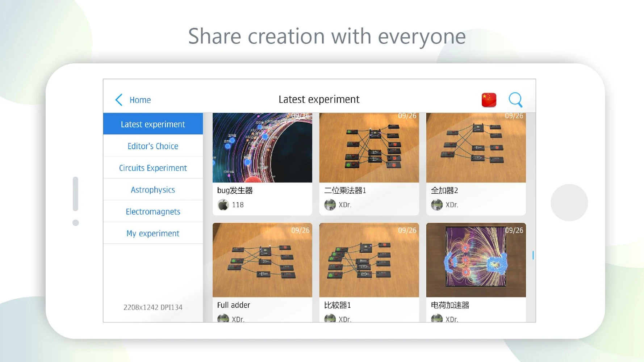This screenshot has width=644, height=362.
Task: Tap XDr. avatar under 二位乘法器1
Action: pos(330,205)
